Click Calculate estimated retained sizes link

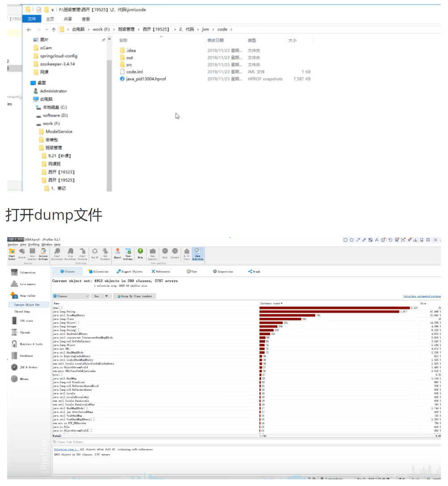pyautogui.click(x=422, y=296)
